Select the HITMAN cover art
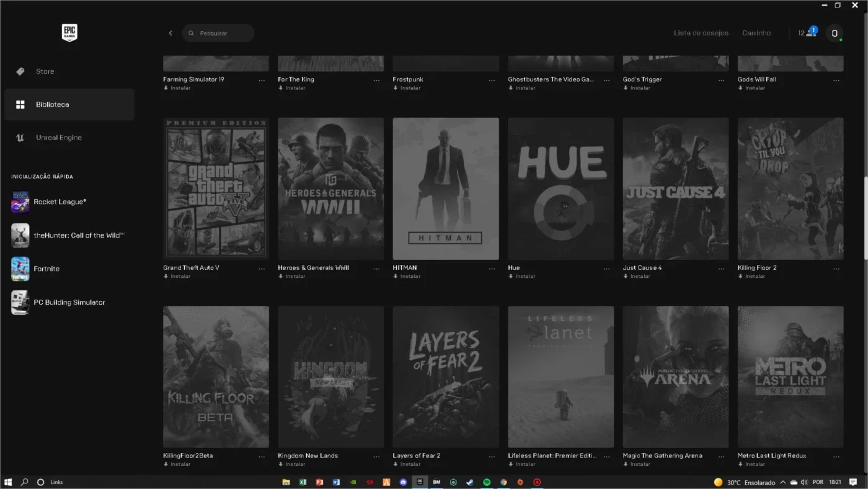 click(x=446, y=189)
